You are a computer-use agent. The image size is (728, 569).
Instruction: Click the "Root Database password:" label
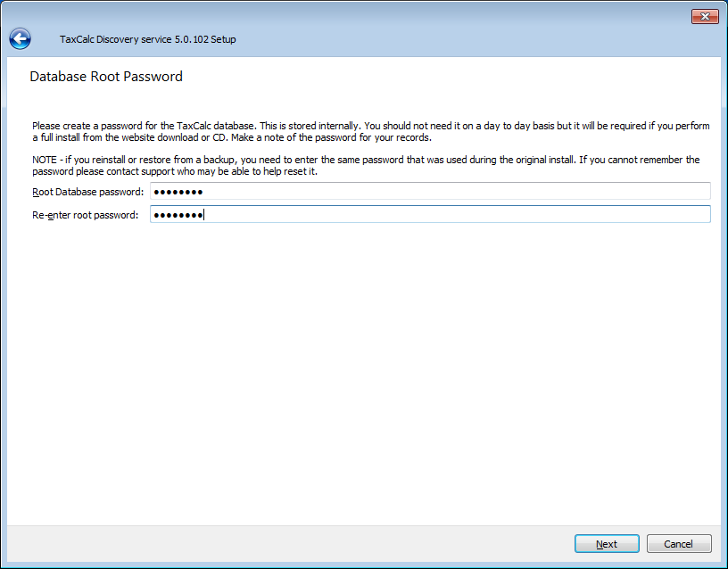click(87, 192)
